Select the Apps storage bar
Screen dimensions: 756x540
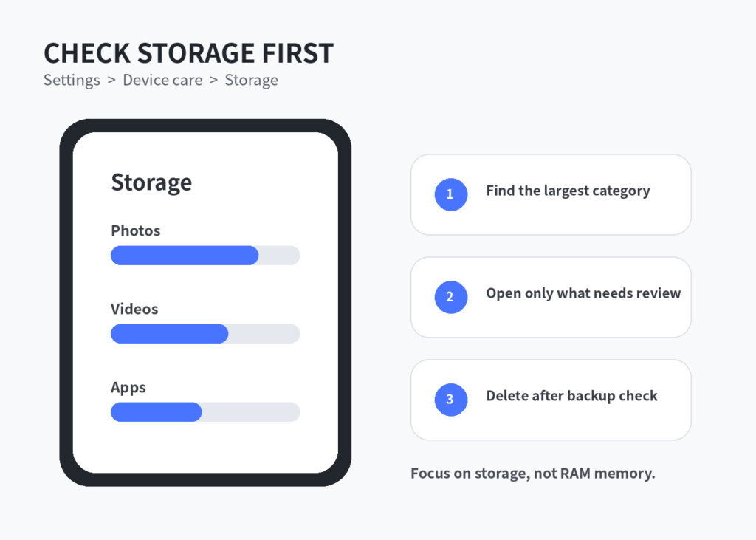pos(205,411)
